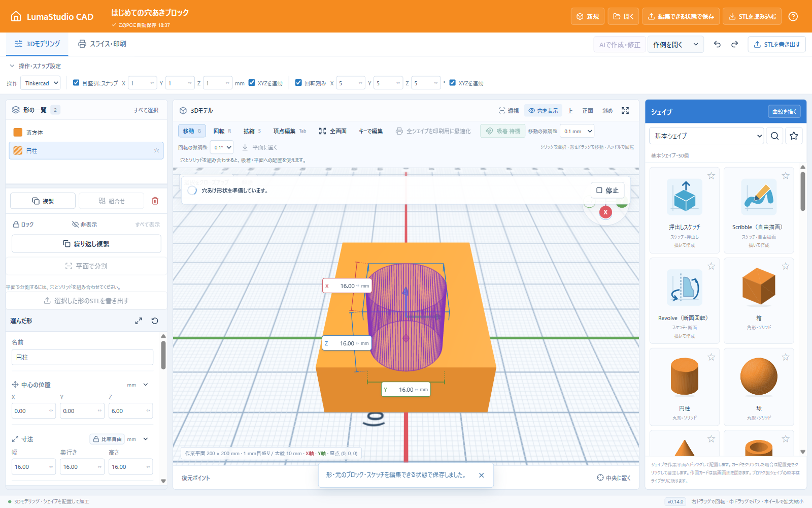The height and width of the screenshot is (508, 812).
Task: Open shape search magnifier icon
Action: point(774,136)
